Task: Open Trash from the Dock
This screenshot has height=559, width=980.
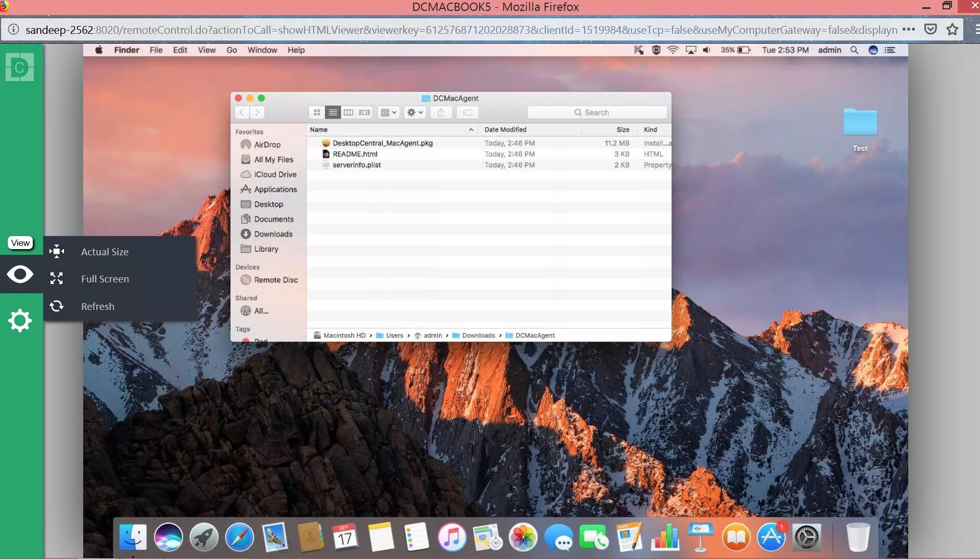Action: pos(858,537)
